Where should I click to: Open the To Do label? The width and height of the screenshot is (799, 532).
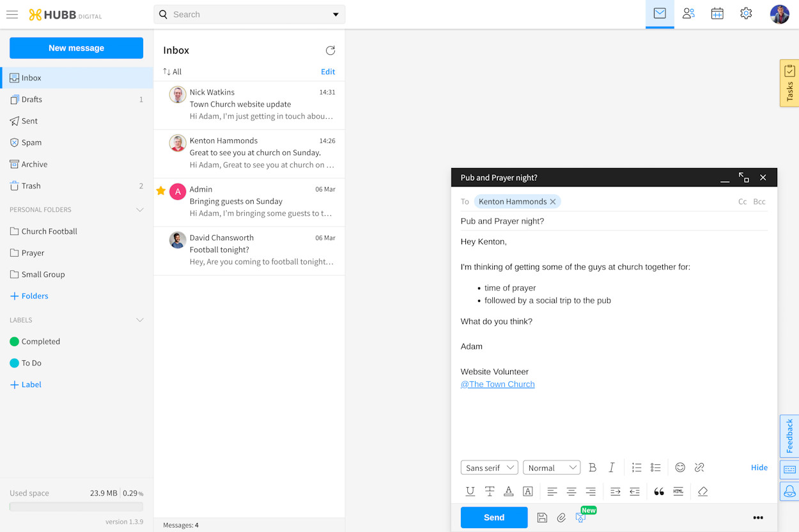click(30, 362)
